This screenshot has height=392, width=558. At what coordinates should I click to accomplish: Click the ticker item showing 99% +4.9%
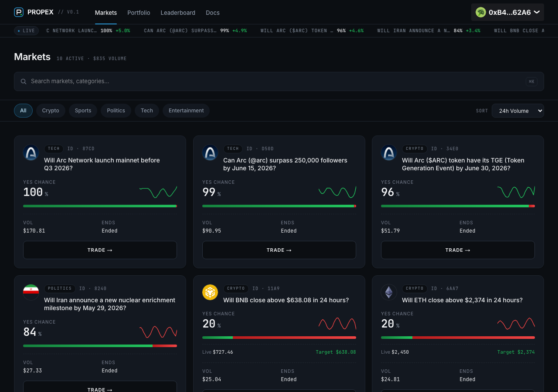pos(195,31)
